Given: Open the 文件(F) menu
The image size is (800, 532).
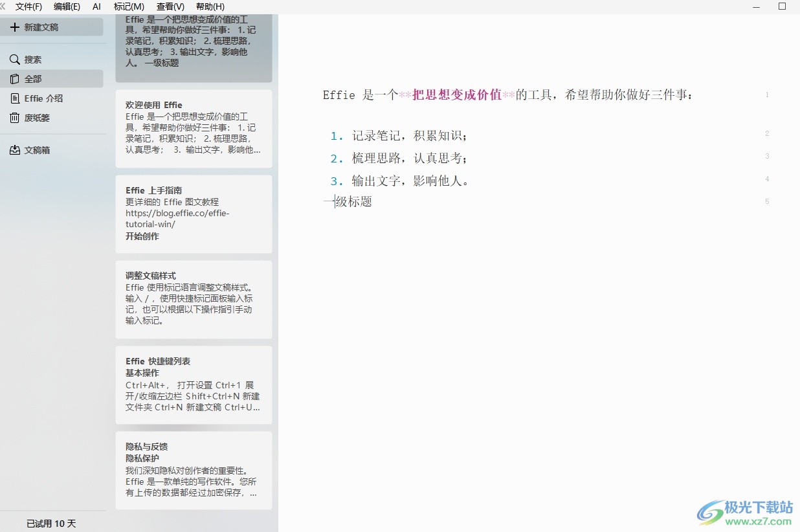Looking at the screenshot, I should 28,6.
